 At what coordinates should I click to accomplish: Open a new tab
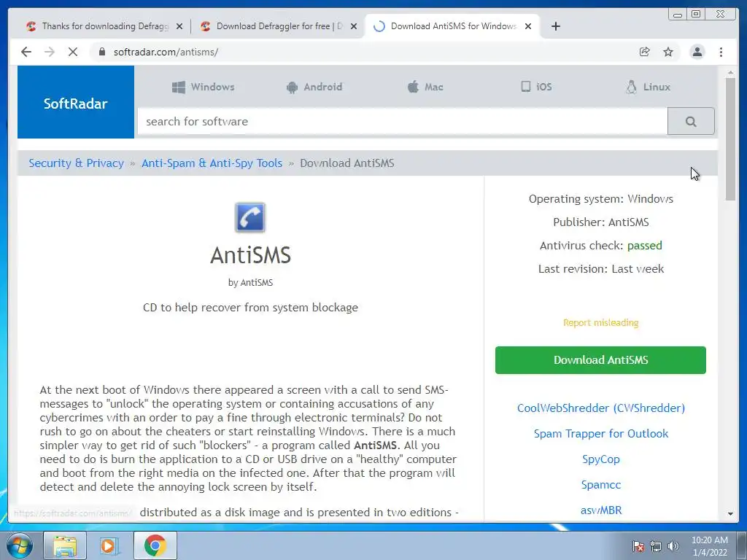555,27
